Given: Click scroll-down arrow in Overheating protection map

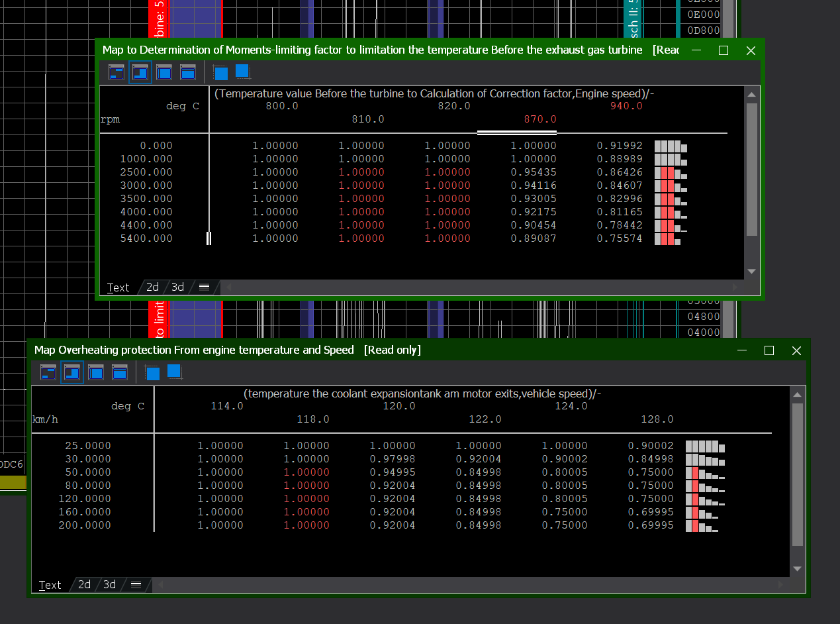Looking at the screenshot, I should click(x=798, y=568).
